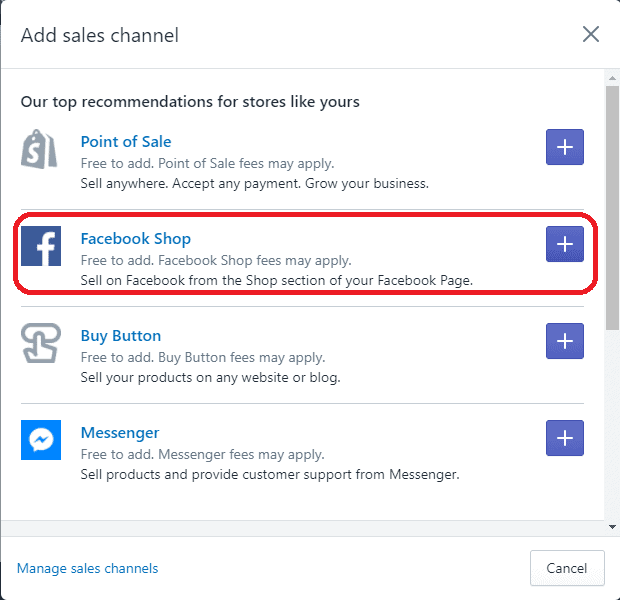Add the Messenger channel with plus
This screenshot has height=600, width=620.
coord(565,438)
